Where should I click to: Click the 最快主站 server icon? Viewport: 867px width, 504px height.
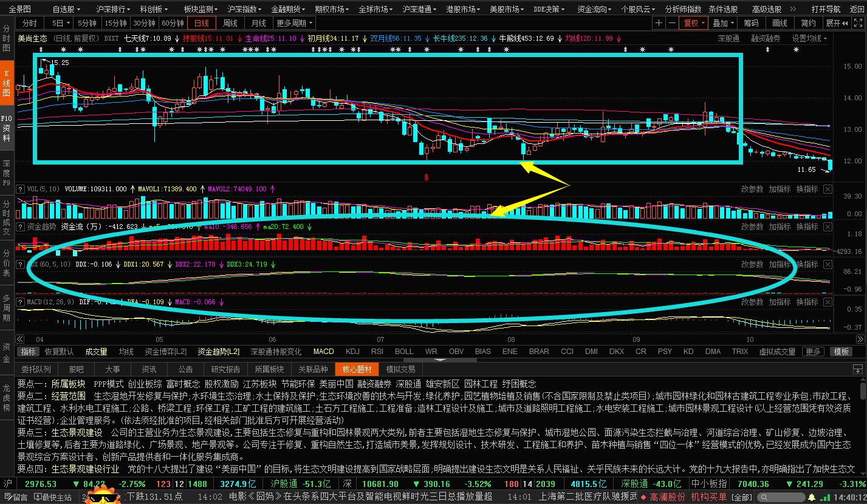click(53, 497)
